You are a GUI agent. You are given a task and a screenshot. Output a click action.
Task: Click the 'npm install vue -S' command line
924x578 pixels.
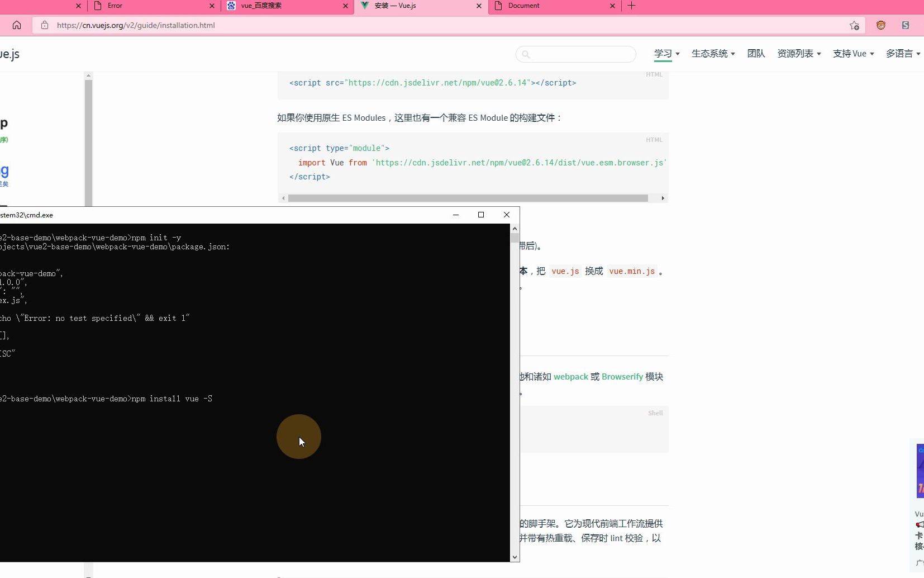point(172,399)
